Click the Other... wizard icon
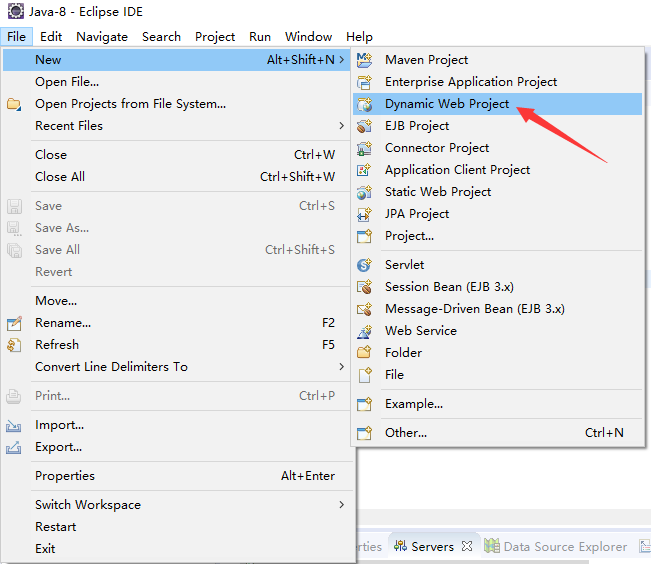 click(x=364, y=433)
